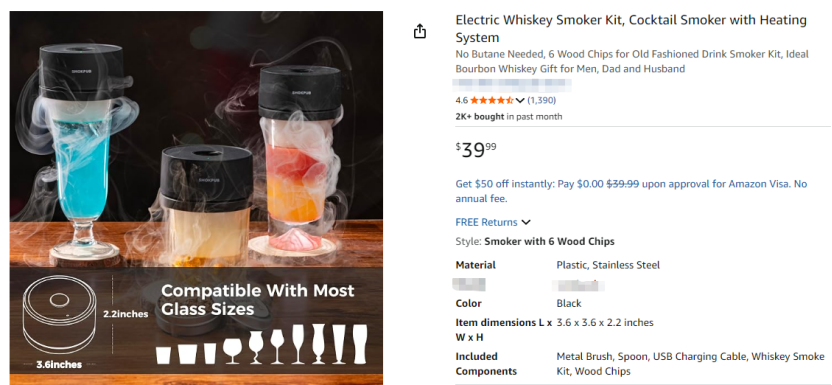The width and height of the screenshot is (832, 385).
Task: Open the Amazon Visa $50 off offer link
Action: point(631,191)
